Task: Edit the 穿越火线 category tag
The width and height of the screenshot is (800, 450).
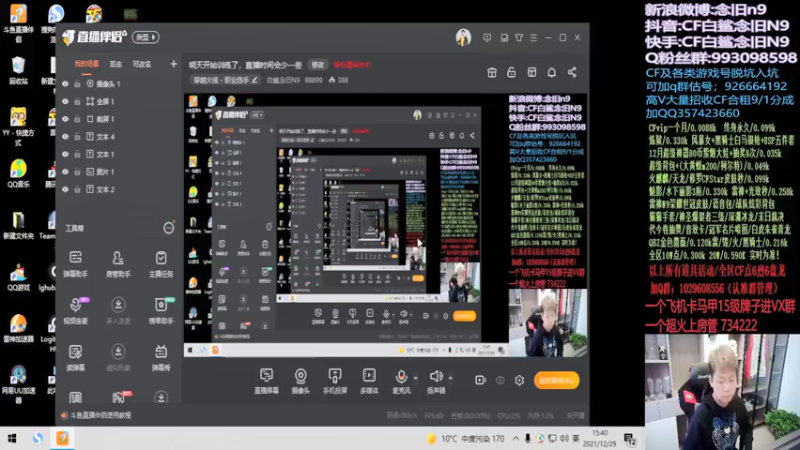Action: [x=225, y=80]
